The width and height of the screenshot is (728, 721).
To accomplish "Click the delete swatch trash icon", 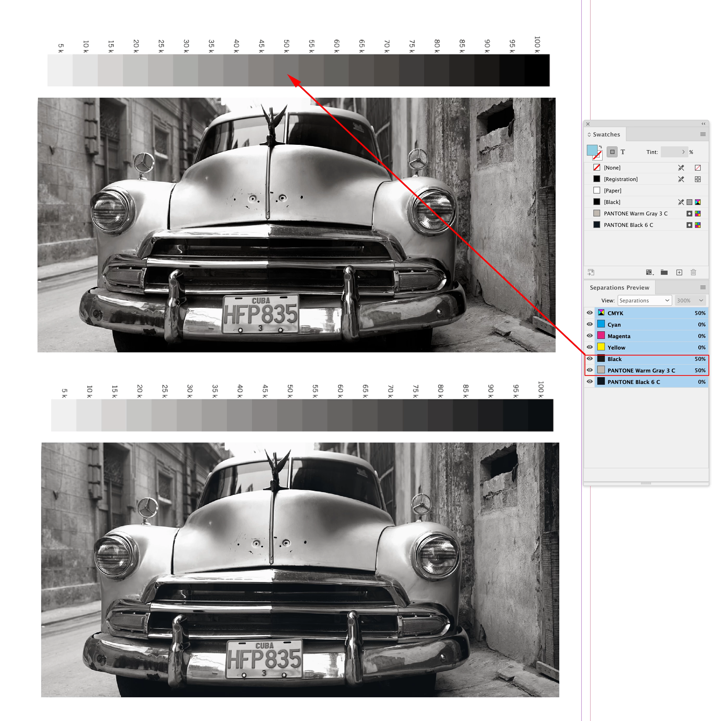I will point(693,272).
